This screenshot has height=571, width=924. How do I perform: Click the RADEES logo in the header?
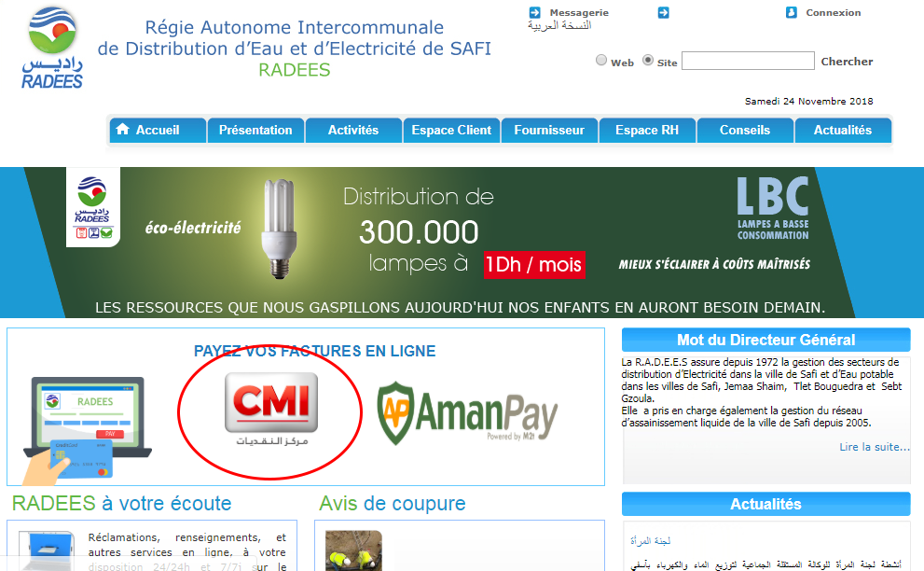(x=54, y=49)
